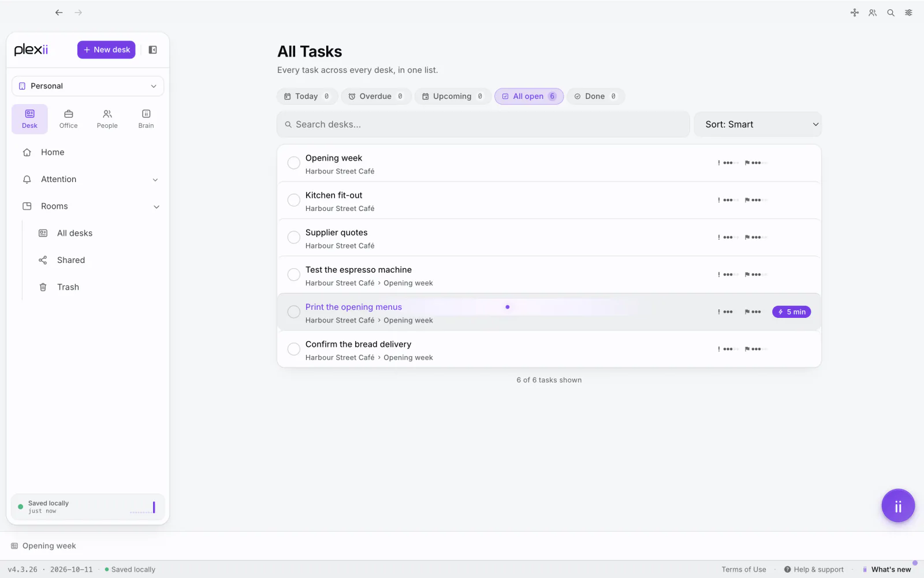Expand the Attention section chevron
Screen dimensions: 924x578
155,180
